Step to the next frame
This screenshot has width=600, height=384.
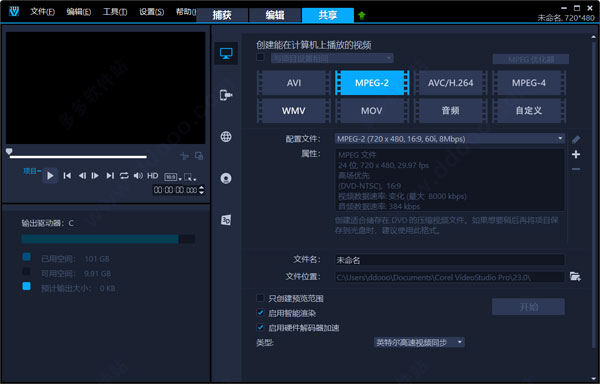point(95,176)
